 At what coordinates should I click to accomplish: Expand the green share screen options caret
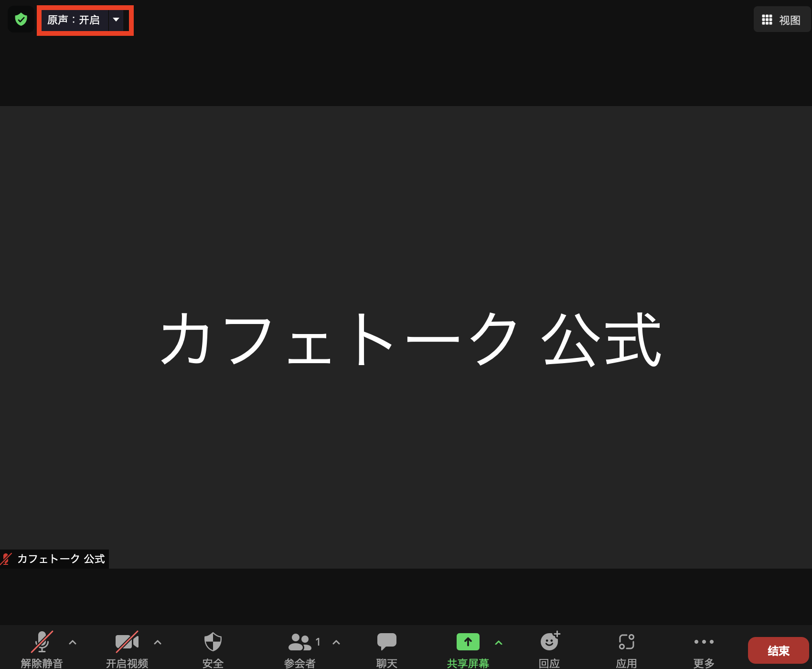click(499, 643)
